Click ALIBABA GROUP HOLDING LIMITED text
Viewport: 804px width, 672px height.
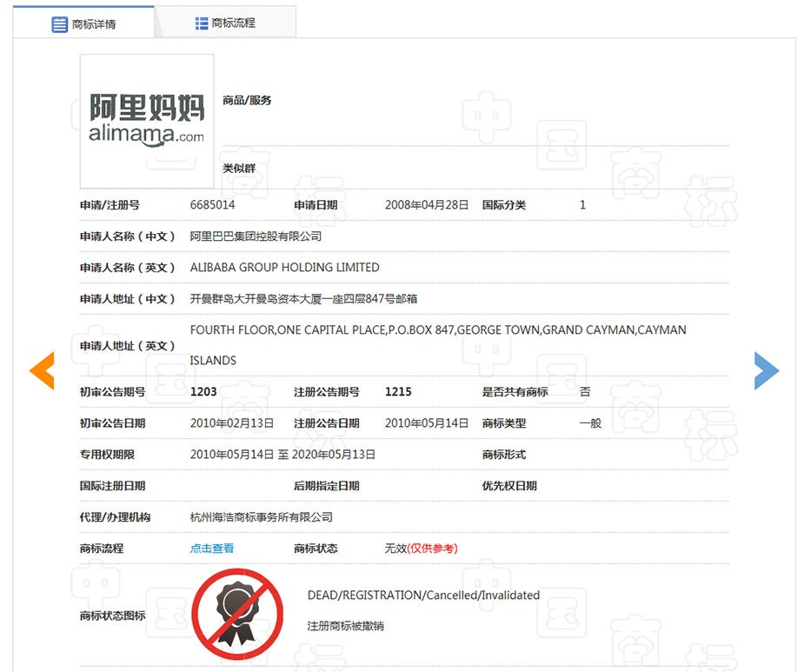tap(284, 268)
